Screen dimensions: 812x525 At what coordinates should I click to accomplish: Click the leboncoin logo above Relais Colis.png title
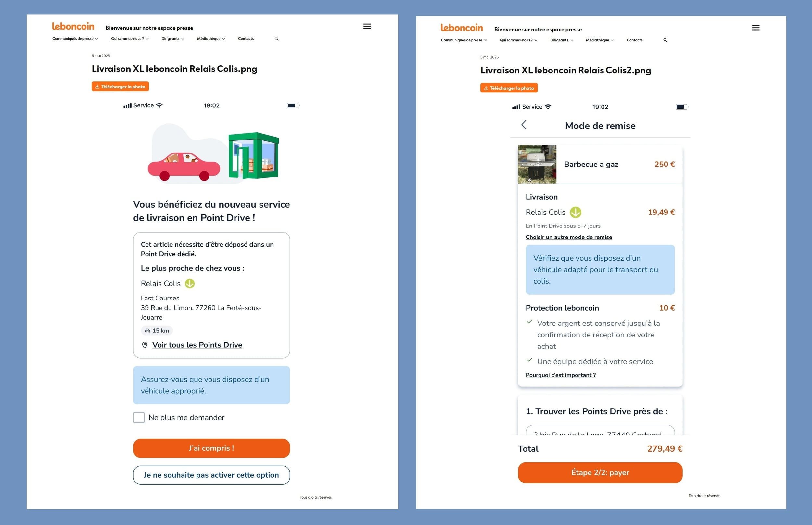coord(73,26)
